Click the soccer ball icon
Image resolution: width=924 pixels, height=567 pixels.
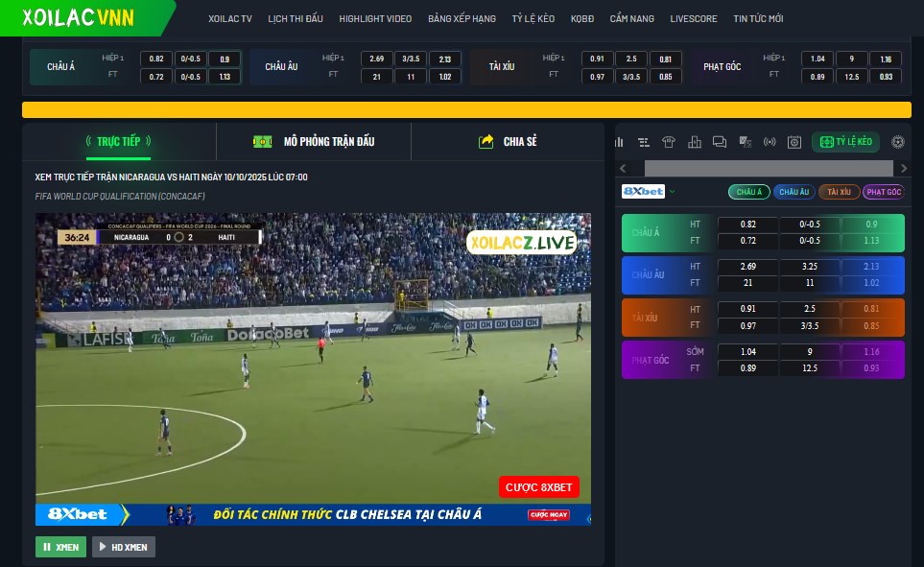click(x=898, y=142)
